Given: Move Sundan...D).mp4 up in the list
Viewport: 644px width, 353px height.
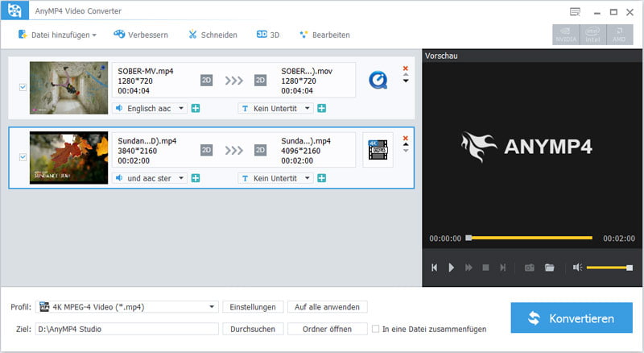Looking at the screenshot, I should tap(406, 144).
